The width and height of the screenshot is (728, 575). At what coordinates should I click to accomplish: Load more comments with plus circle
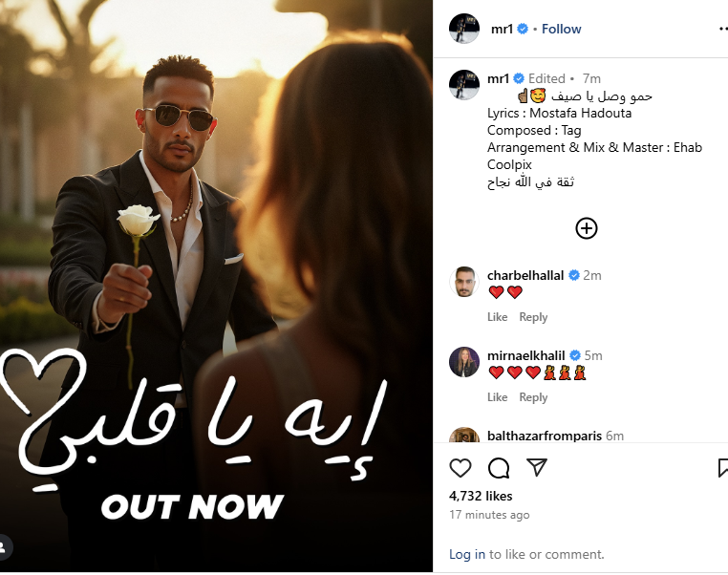(x=587, y=228)
